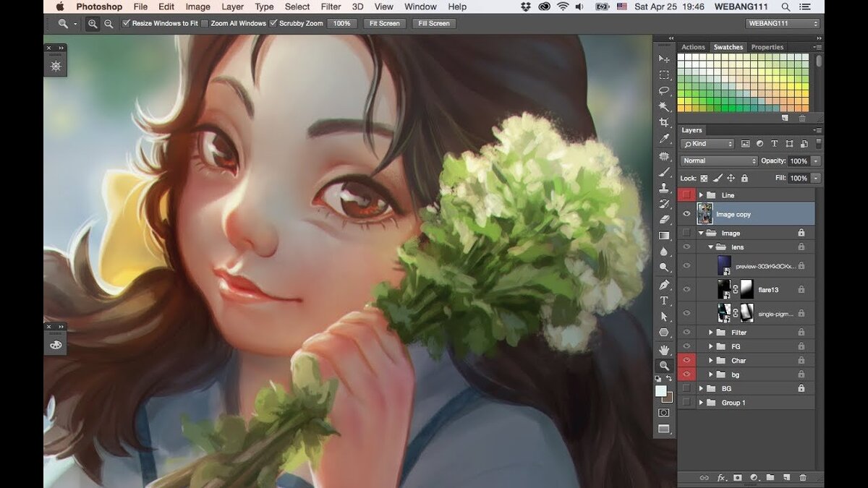Open the Filter menu
The height and width of the screenshot is (488, 868).
331,7
